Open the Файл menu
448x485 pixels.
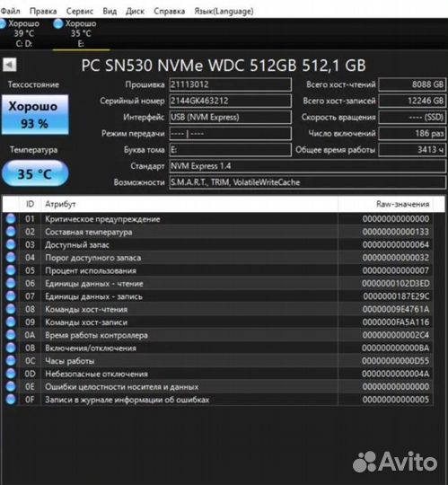10,11
